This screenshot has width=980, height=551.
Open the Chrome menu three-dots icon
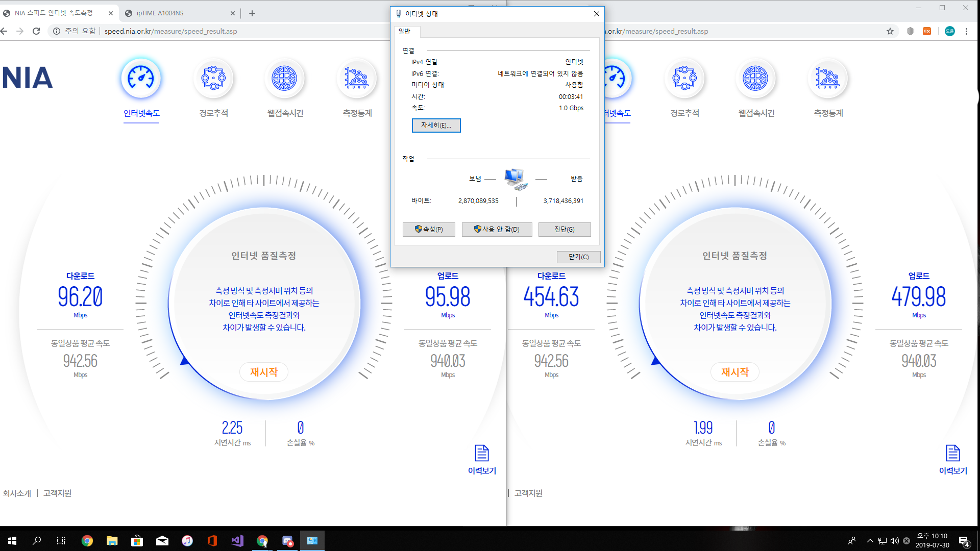coord(966,31)
